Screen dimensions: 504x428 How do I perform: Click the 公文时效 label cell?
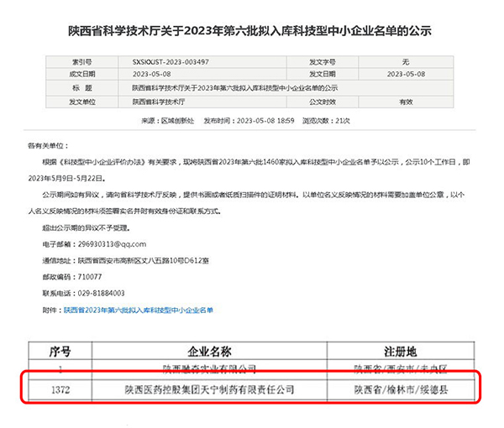pos(323,102)
